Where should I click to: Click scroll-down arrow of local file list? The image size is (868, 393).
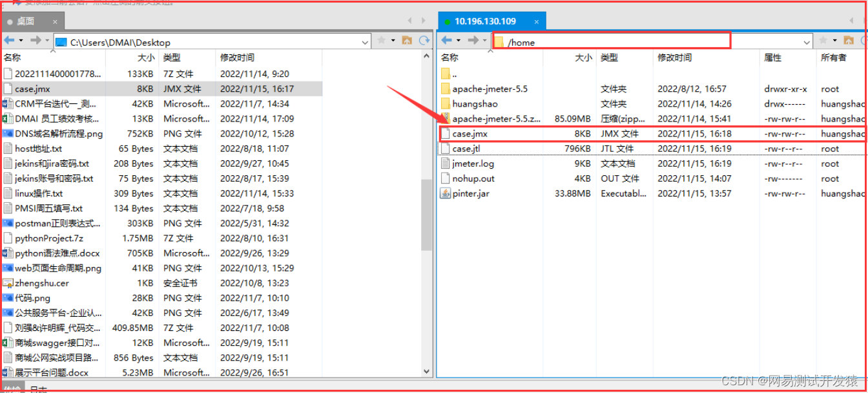click(426, 372)
